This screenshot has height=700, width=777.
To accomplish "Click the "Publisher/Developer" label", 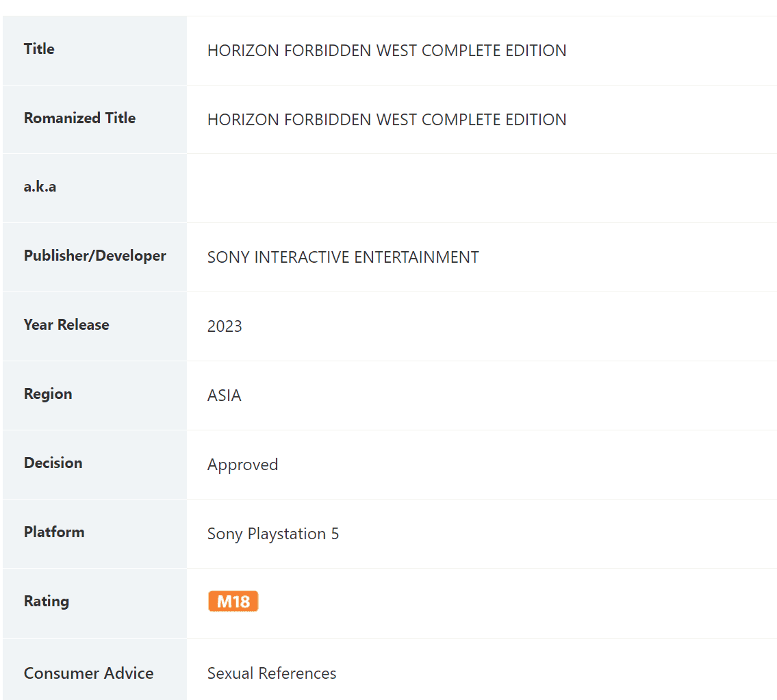I will (x=94, y=256).
